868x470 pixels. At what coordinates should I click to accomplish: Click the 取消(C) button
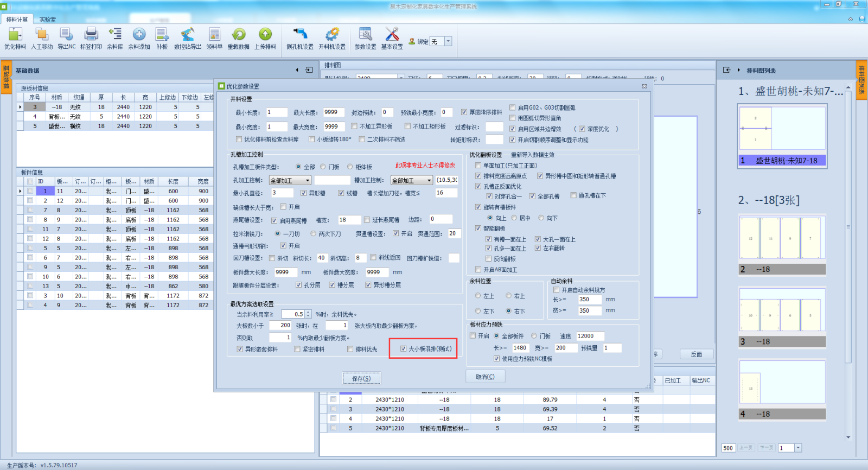click(x=485, y=377)
